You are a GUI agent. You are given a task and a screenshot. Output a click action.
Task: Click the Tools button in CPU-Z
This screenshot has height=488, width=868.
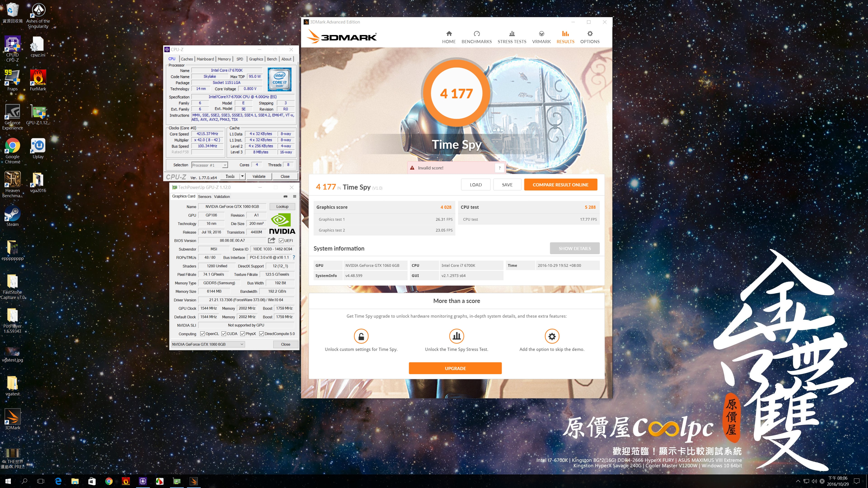click(x=230, y=176)
